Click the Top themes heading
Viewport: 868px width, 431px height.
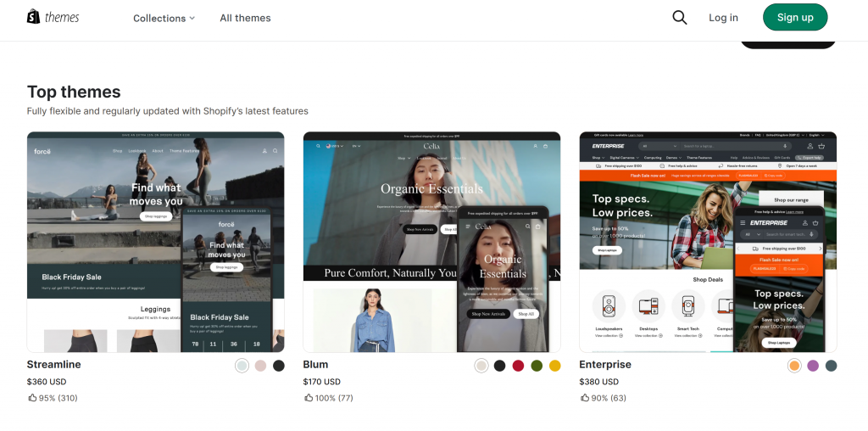(74, 92)
